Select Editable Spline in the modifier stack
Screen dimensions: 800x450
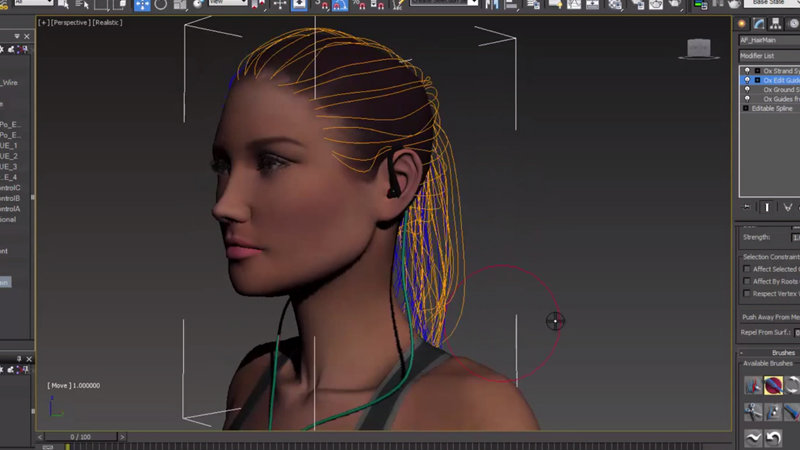pyautogui.click(x=772, y=108)
